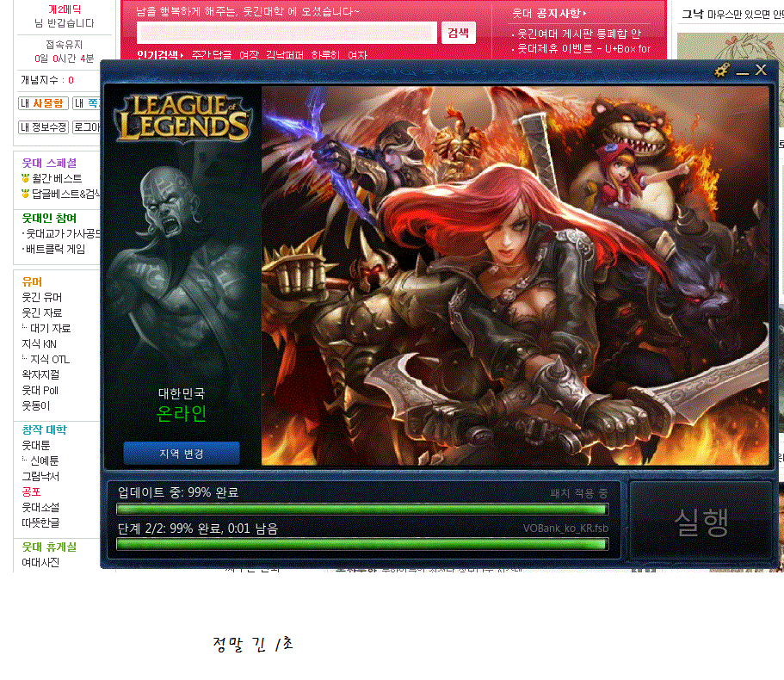
Task: Click the 실행 launch button
Action: pyautogui.click(x=701, y=521)
